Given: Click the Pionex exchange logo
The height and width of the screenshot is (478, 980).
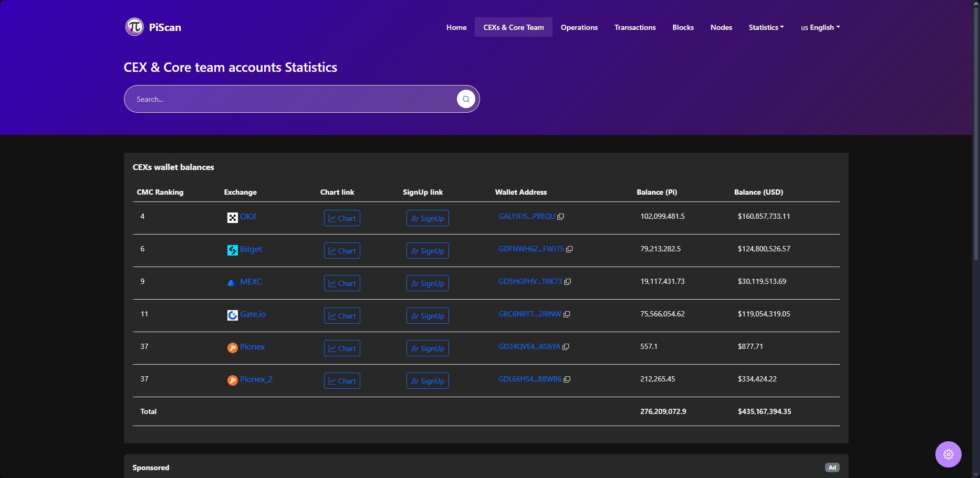Looking at the screenshot, I should 232,348.
